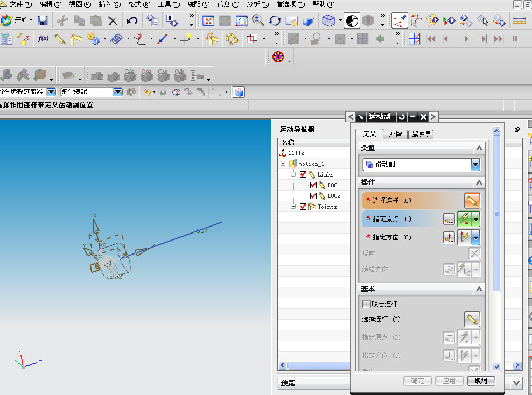Click the measure ruler icon
The width and height of the screenshot is (532, 395).
(519, 20)
